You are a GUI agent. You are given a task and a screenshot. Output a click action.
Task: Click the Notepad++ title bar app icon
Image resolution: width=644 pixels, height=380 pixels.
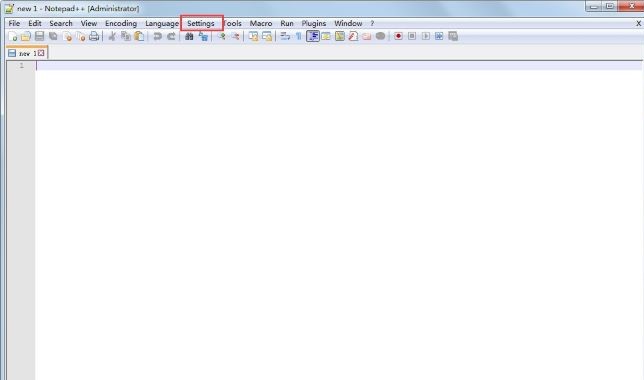point(9,8)
